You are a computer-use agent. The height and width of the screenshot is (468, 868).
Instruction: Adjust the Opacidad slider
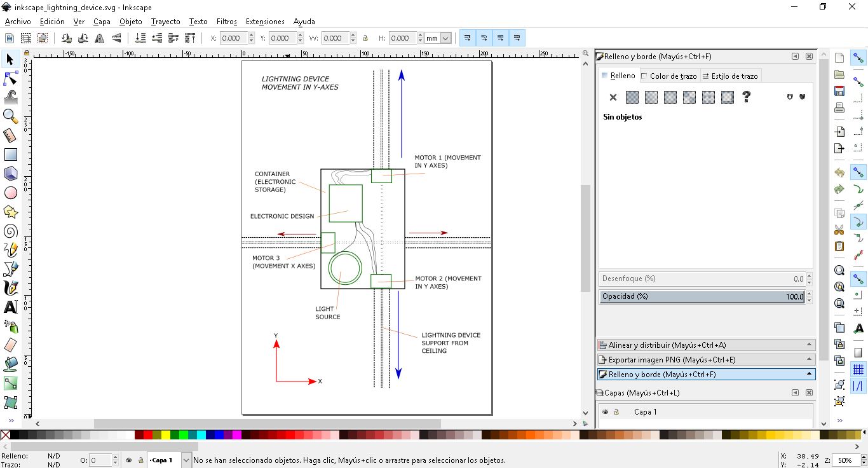pos(703,297)
